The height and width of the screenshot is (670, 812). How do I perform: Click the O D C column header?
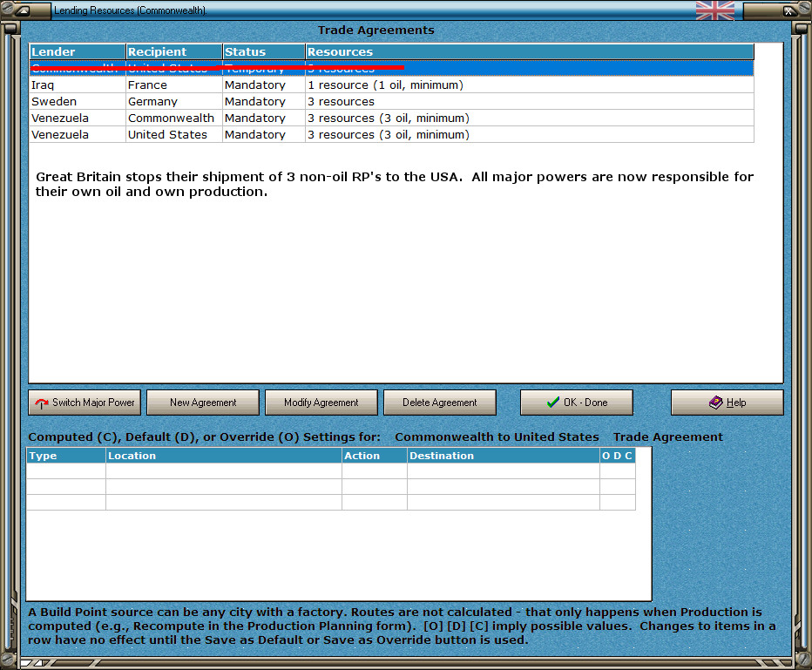click(x=618, y=456)
